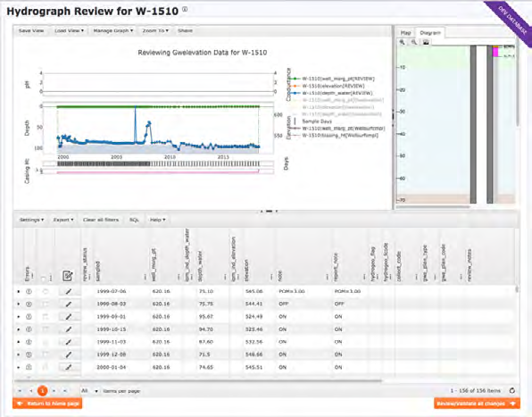Viewport: 532px width, 417px height.
Task: Click the zoom-out magnifier in the Diagram panel
Action: coord(414,42)
